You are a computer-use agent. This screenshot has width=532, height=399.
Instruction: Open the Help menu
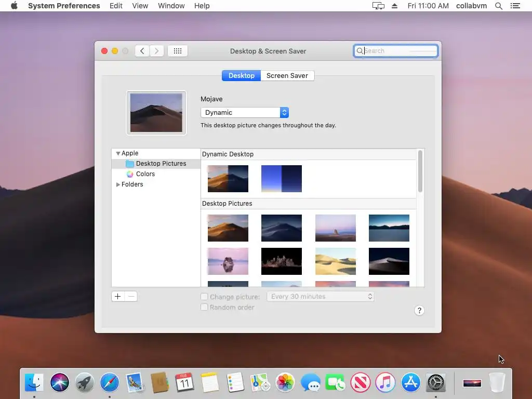(202, 6)
